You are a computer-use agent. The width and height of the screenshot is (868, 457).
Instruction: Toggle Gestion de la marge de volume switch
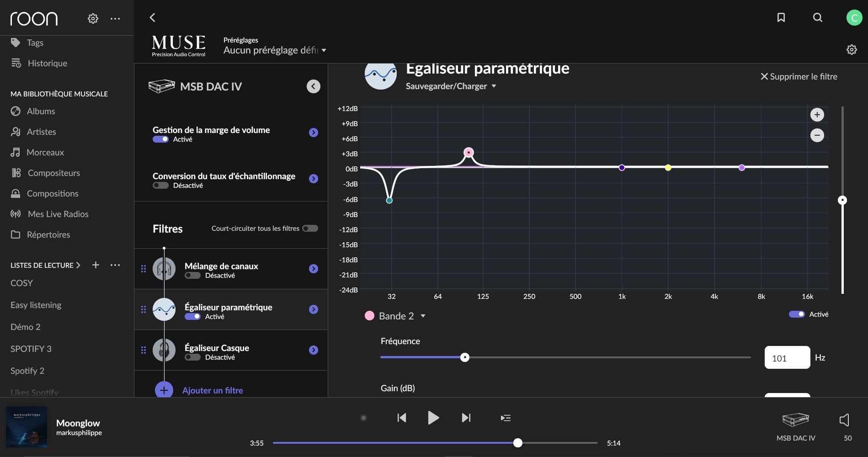(160, 139)
